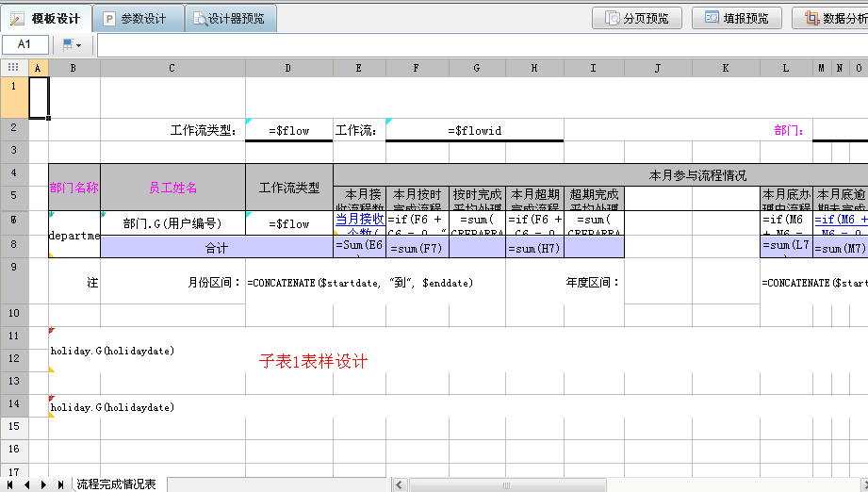Select the =sum(H7) cell
Image resolution: width=868 pixels, height=492 pixels.
tap(534, 247)
